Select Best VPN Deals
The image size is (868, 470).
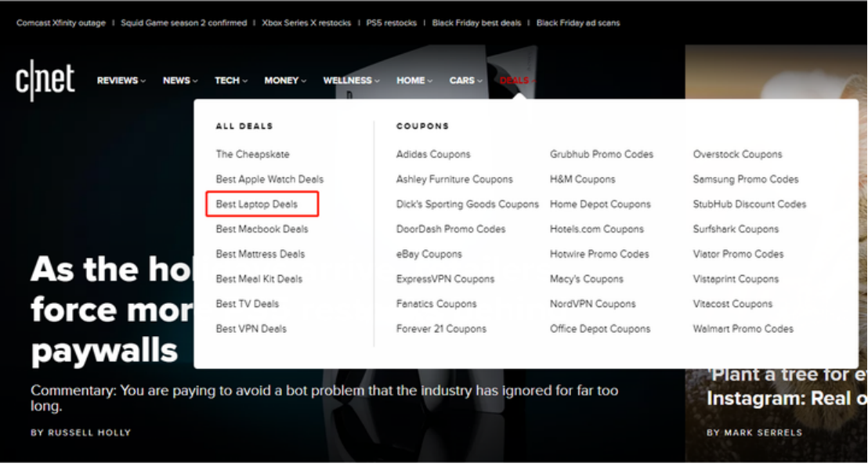tap(251, 329)
